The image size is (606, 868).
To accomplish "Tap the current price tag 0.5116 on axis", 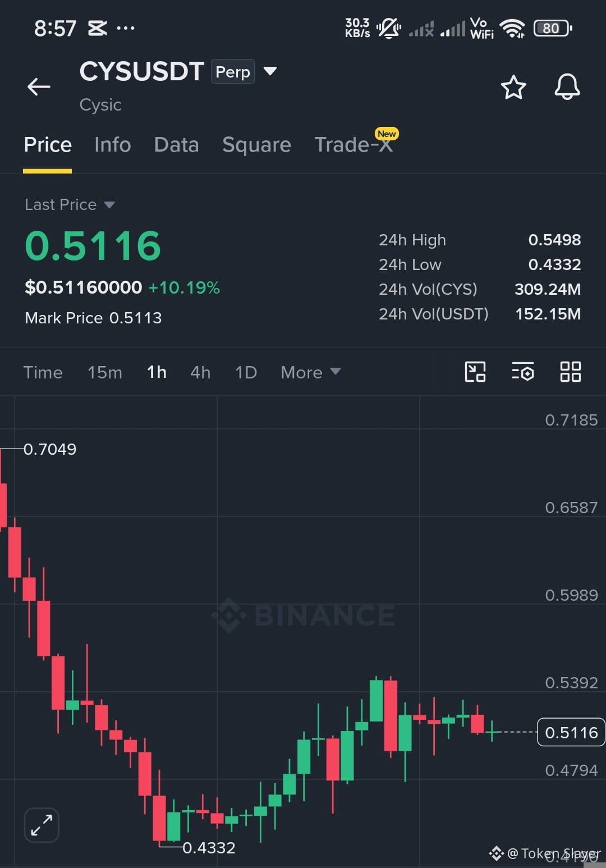I will click(571, 732).
